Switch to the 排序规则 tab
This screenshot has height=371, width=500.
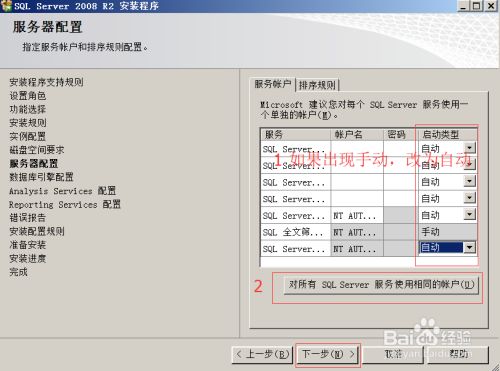coord(317,85)
